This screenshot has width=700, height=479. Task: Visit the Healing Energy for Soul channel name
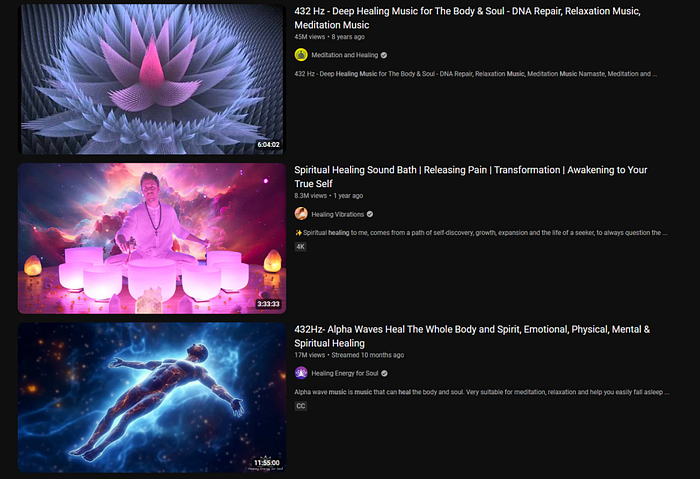click(x=345, y=373)
